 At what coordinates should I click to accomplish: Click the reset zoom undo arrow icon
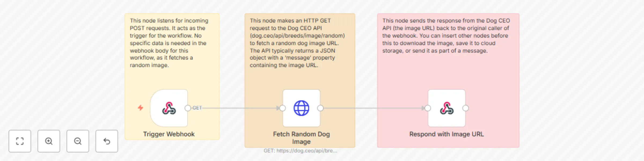coord(107,141)
